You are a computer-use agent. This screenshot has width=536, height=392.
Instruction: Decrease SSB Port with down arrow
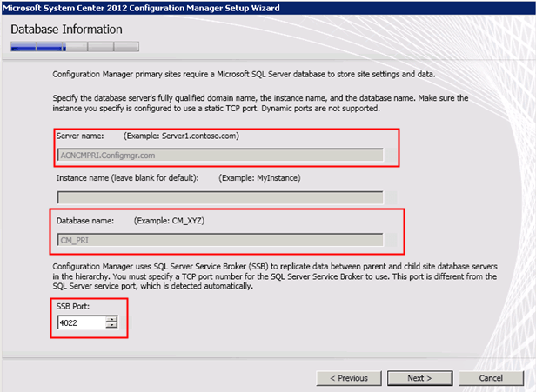(x=111, y=325)
